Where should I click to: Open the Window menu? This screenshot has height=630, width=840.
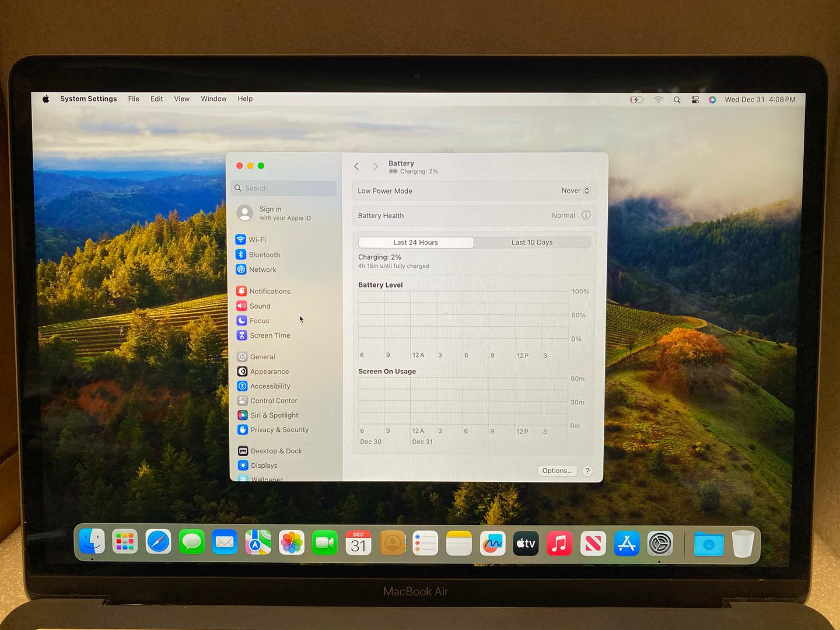[213, 99]
